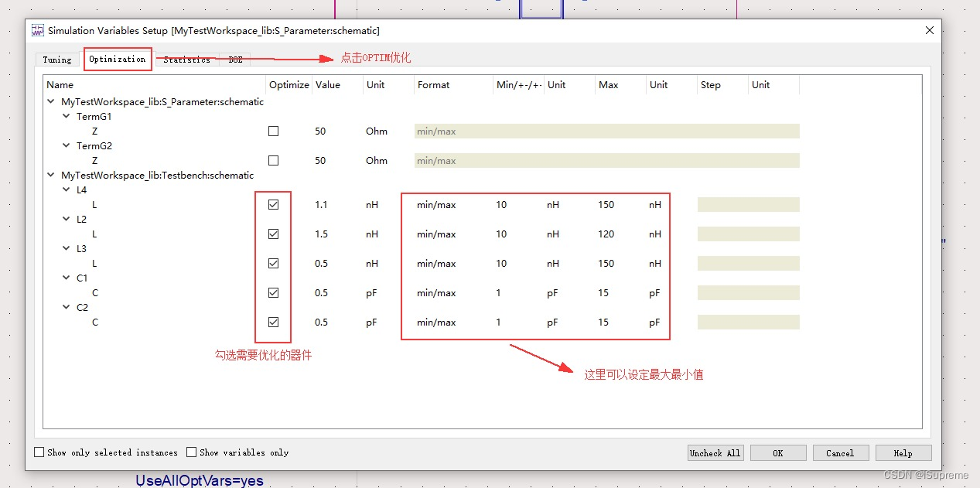Select L2 value 1.5 cell
This screenshot has width=980, height=488.
[322, 234]
